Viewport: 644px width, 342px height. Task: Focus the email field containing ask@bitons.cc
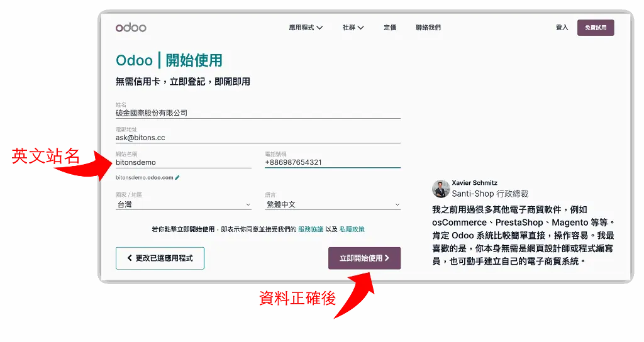click(258, 138)
